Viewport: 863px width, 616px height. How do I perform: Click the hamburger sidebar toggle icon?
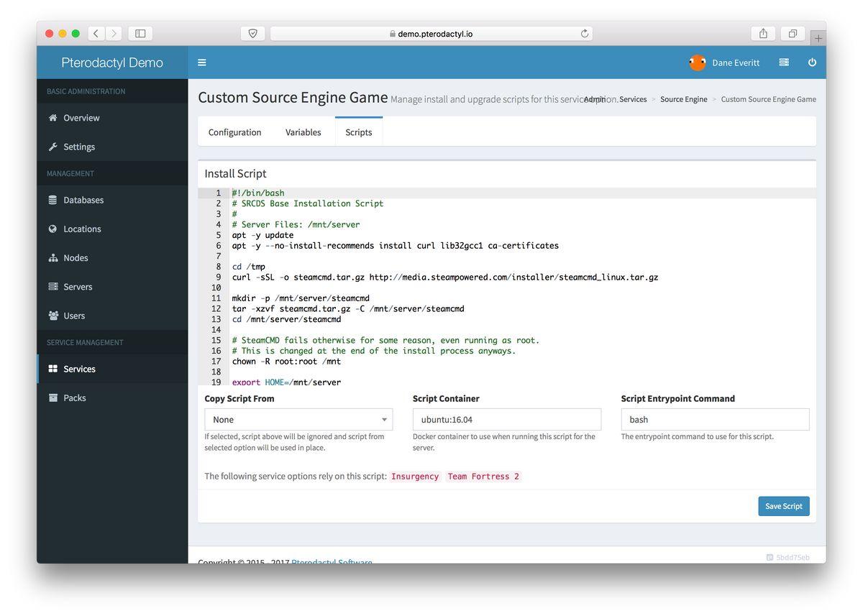coord(202,63)
